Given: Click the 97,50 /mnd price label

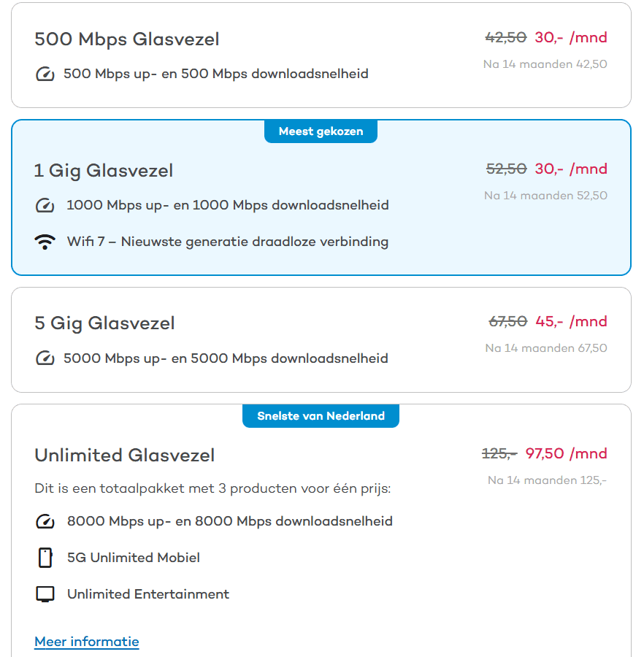Looking at the screenshot, I should 566,453.
